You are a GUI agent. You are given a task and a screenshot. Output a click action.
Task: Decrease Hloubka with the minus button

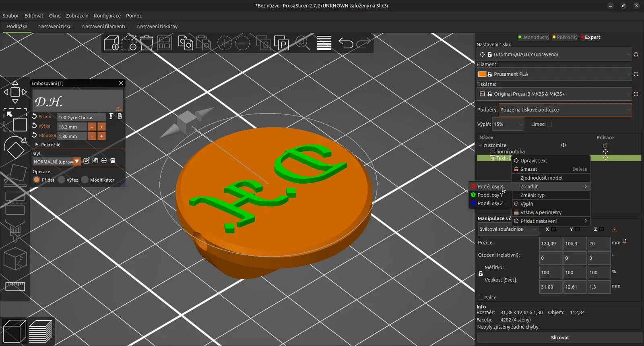point(92,136)
